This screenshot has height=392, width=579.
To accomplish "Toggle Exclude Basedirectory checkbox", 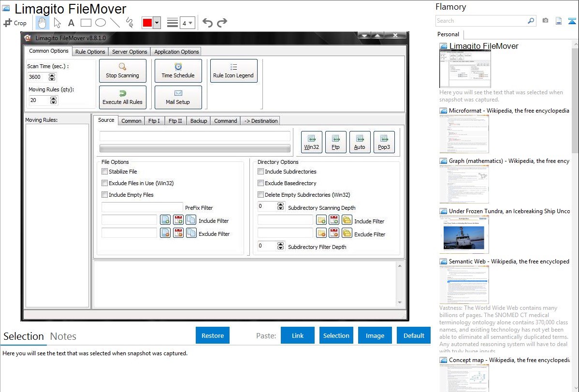I will click(261, 183).
